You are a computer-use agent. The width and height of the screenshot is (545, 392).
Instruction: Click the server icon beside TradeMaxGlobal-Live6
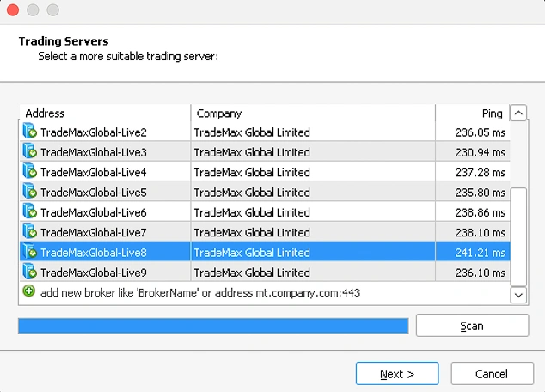[29, 211]
